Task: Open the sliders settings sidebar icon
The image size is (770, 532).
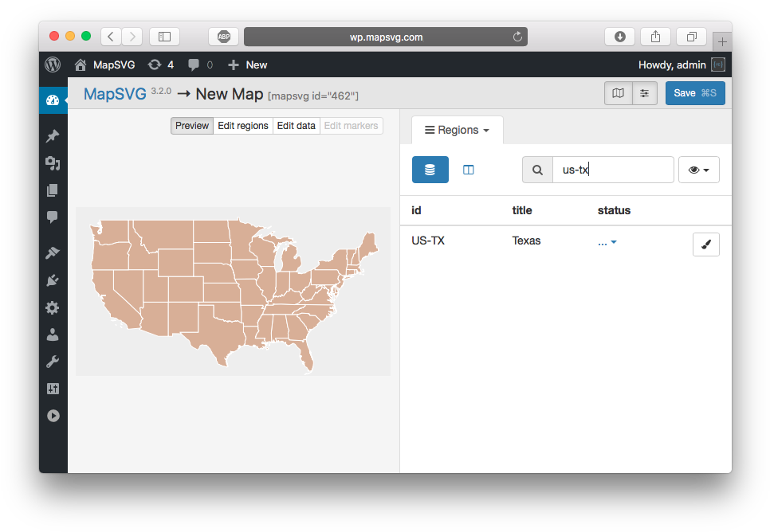Action: tap(53, 389)
